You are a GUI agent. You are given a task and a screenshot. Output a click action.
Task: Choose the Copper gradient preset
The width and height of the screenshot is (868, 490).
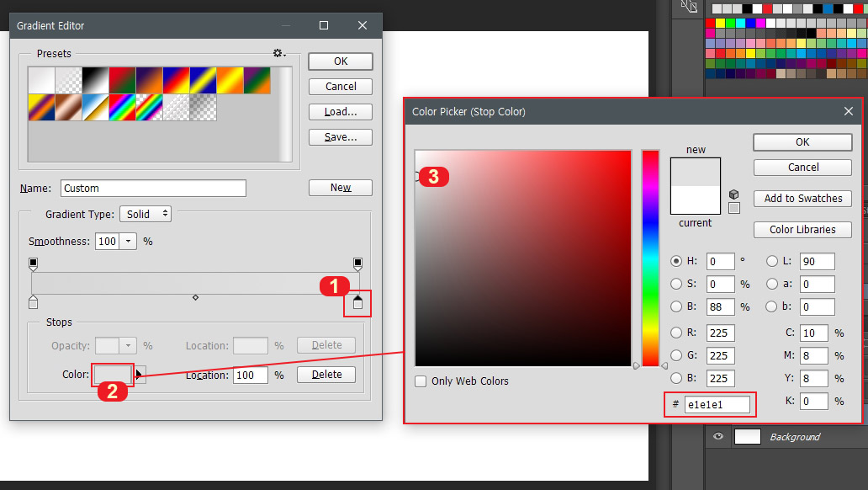coord(69,108)
